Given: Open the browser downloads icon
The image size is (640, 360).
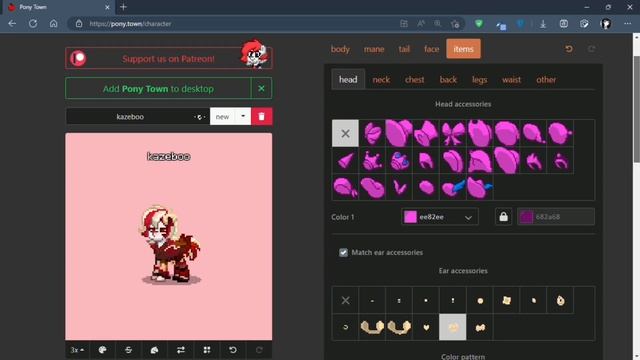Looking at the screenshot, I should coord(543,24).
